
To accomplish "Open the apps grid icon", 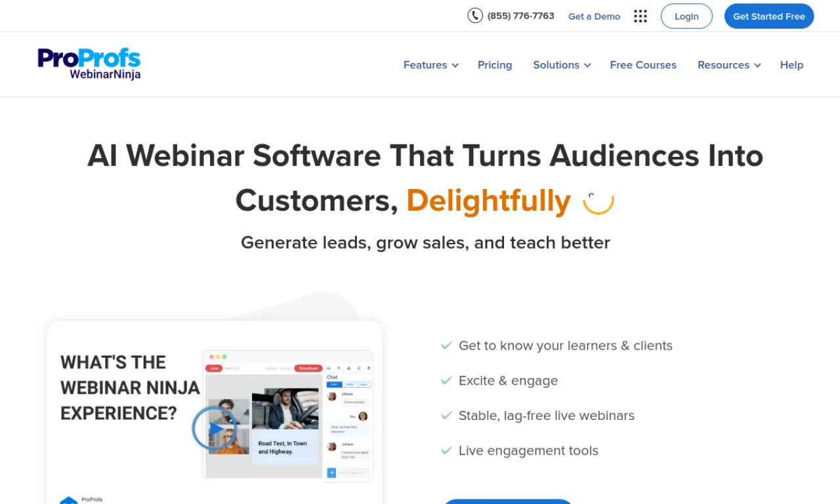I will (640, 16).
